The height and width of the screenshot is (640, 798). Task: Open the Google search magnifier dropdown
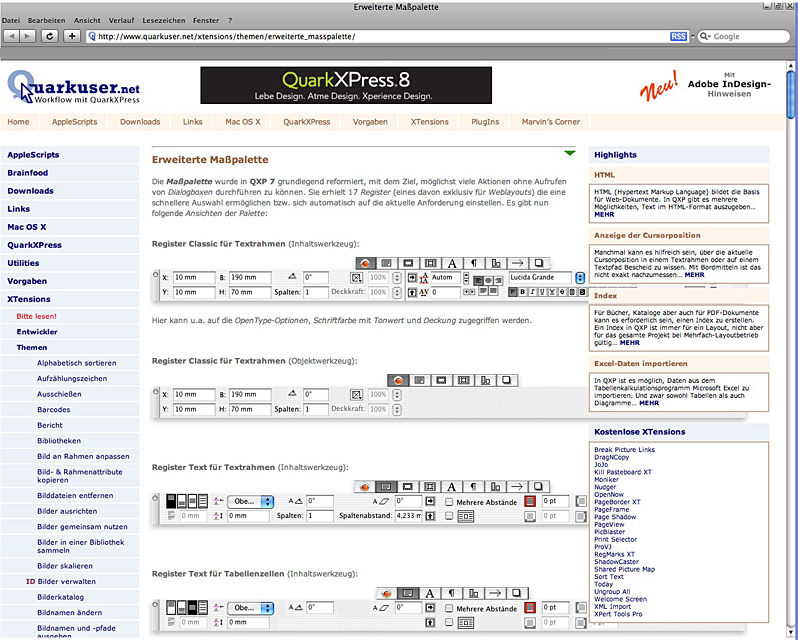704,36
